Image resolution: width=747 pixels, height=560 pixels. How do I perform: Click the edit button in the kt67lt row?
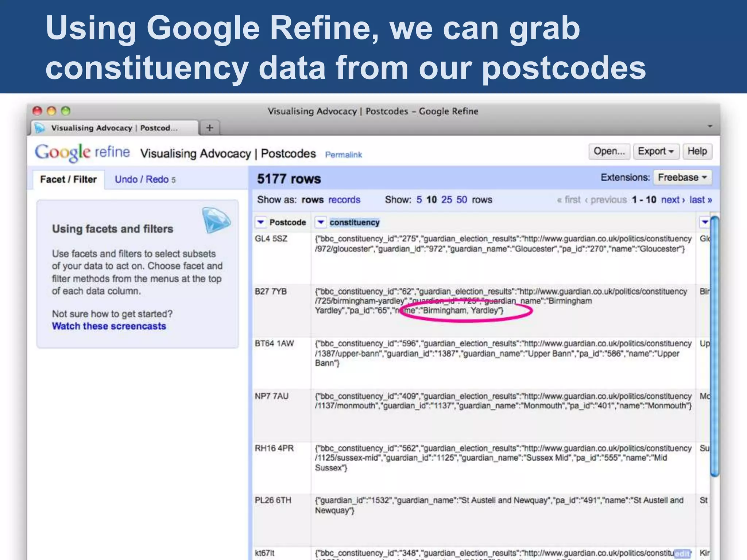[x=682, y=553]
